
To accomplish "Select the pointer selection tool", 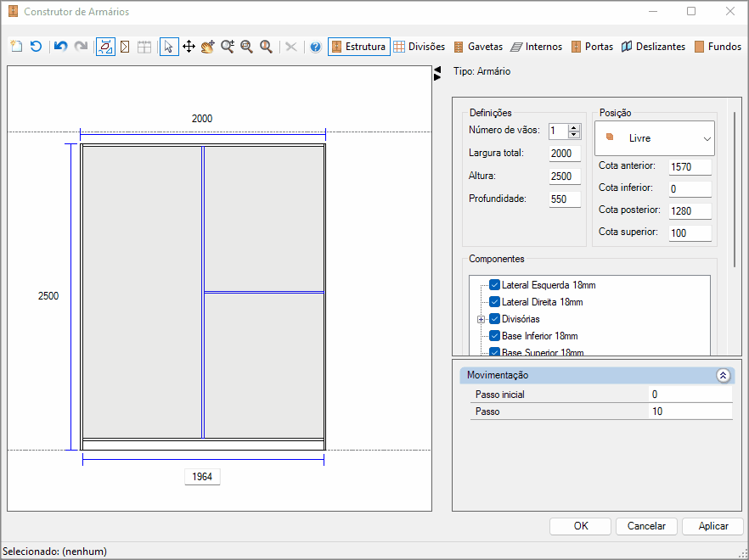I will click(x=169, y=47).
